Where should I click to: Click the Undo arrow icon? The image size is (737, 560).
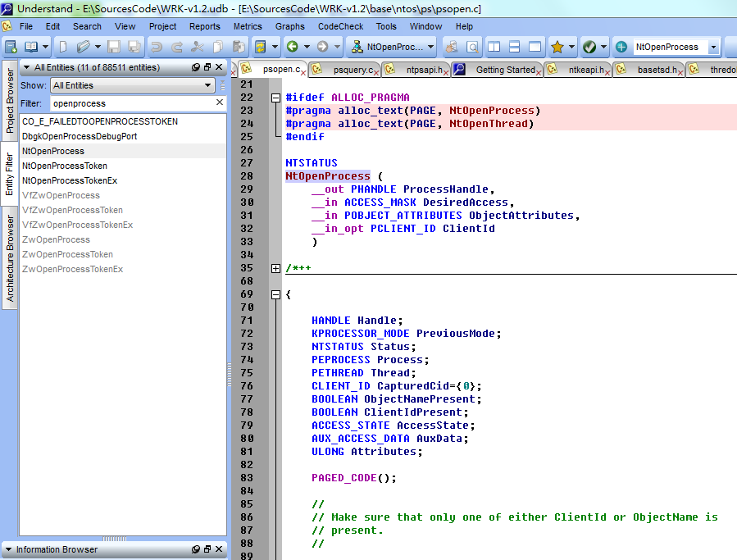tap(156, 47)
